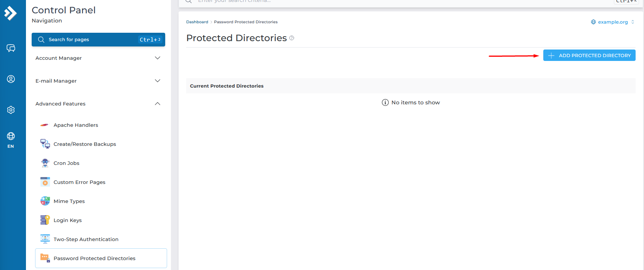Open the messages chat icon in sidebar
Screen dimensions: 644x270
click(x=11, y=48)
